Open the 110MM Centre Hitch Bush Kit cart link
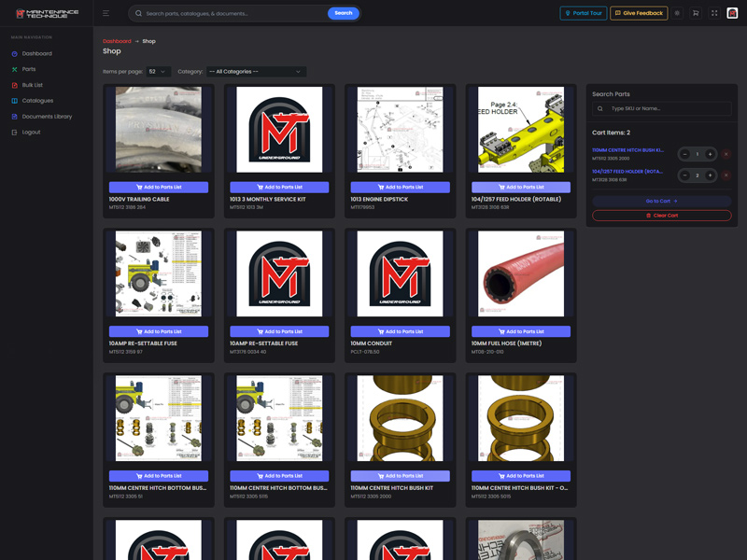747x560 pixels. 627,150
